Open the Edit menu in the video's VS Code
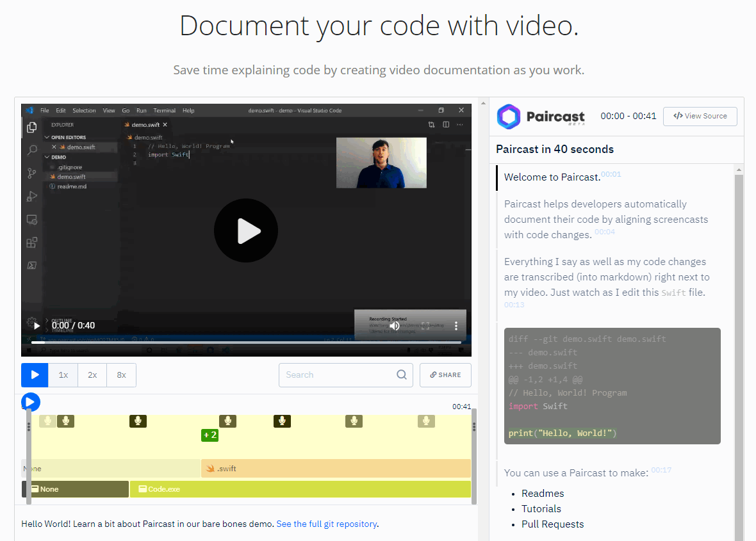Screen dimensions: 756x541 pyautogui.click(x=61, y=110)
